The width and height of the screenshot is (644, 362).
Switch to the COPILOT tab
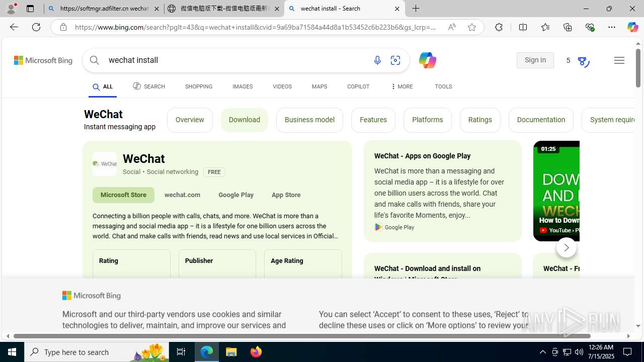(x=358, y=86)
